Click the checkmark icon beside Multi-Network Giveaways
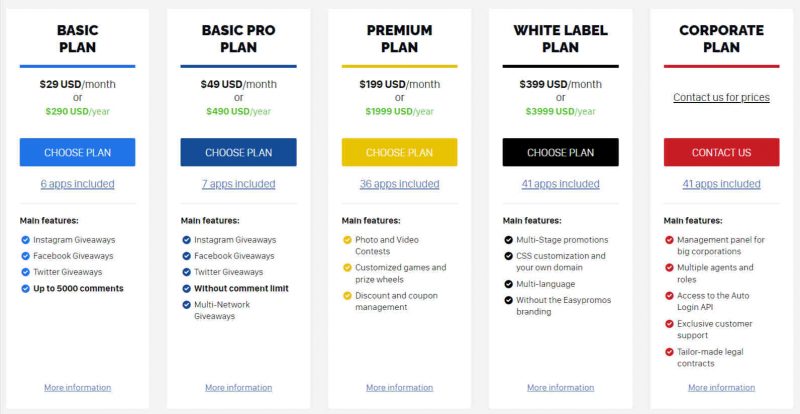The height and width of the screenshot is (414, 800). point(186,305)
